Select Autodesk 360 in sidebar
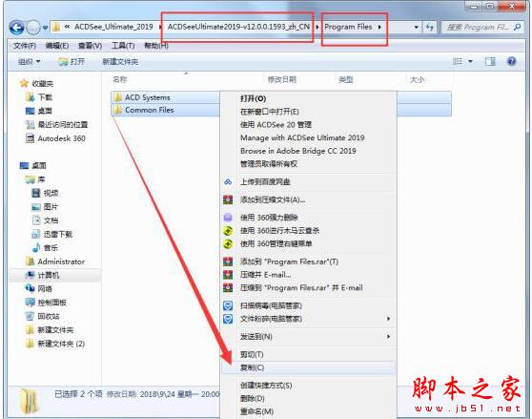The width and height of the screenshot is (532, 419). click(x=55, y=138)
